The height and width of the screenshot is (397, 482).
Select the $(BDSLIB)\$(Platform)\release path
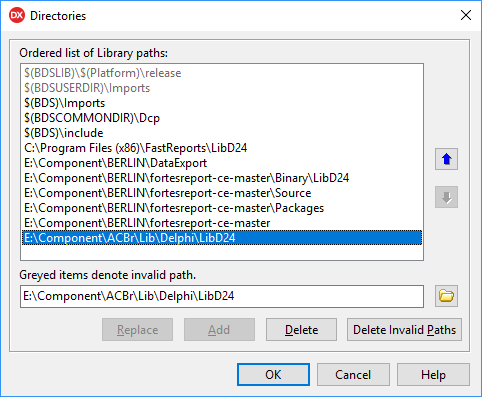click(222, 73)
